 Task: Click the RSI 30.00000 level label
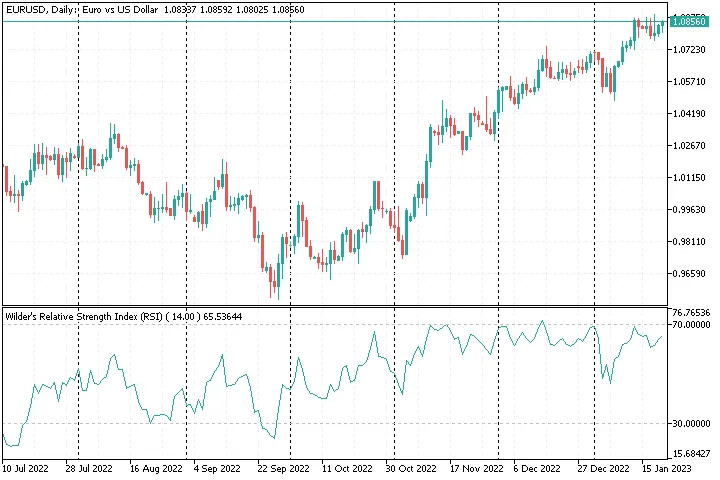click(x=689, y=423)
